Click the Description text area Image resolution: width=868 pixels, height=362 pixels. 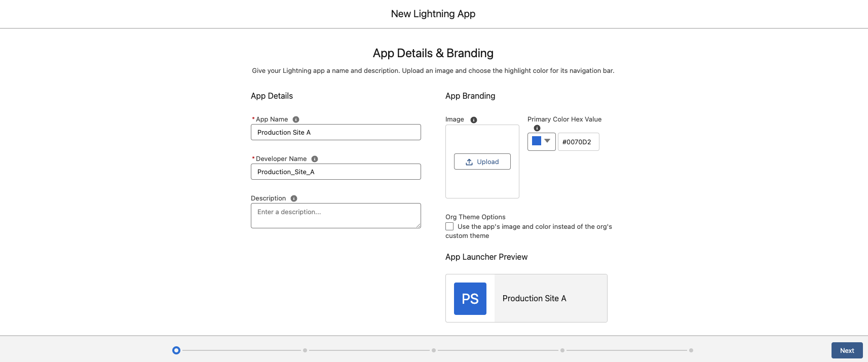(x=335, y=216)
